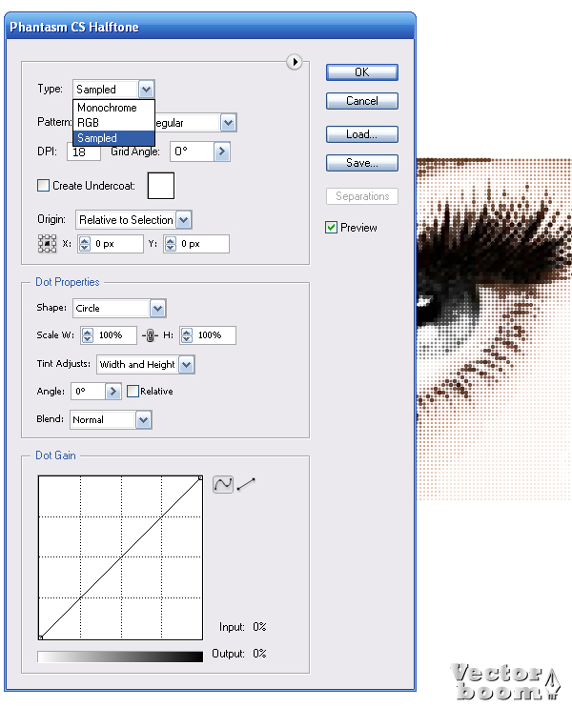Click the Y offset stepper arrows
Image resolution: width=572 pixels, height=728 pixels.
pyautogui.click(x=171, y=244)
